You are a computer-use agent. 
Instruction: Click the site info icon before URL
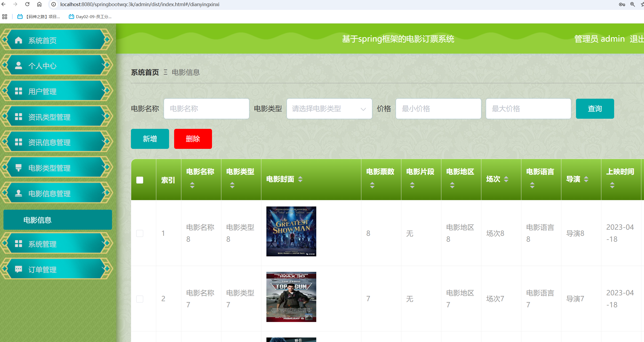tap(54, 4)
